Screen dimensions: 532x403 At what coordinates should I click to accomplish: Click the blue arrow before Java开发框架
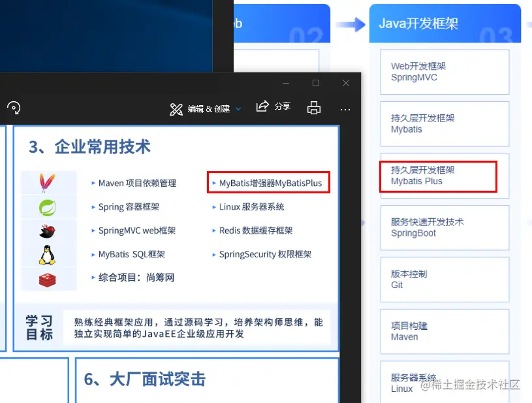point(351,24)
